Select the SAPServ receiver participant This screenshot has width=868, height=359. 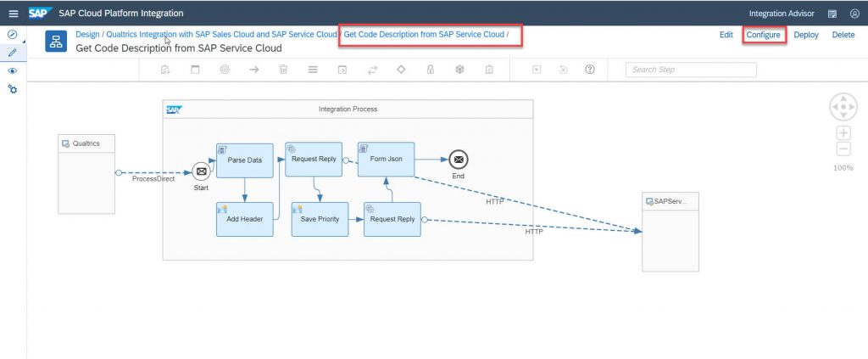point(670,232)
